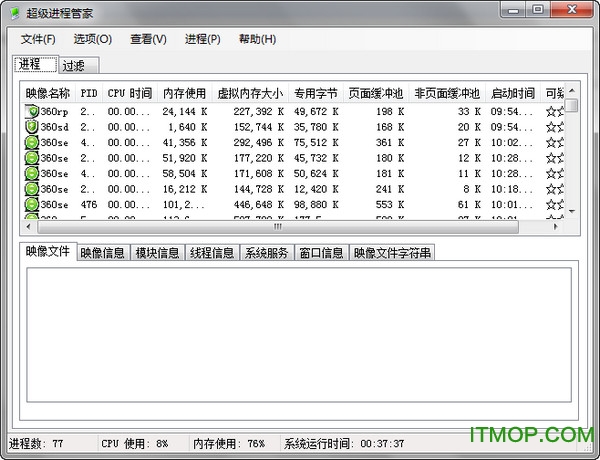
Task: Click the 10:18 start time cell
Action: pos(512,189)
